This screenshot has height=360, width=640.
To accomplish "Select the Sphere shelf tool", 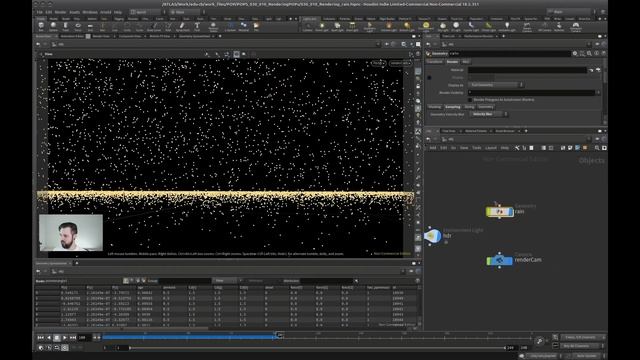I will (x=53, y=27).
